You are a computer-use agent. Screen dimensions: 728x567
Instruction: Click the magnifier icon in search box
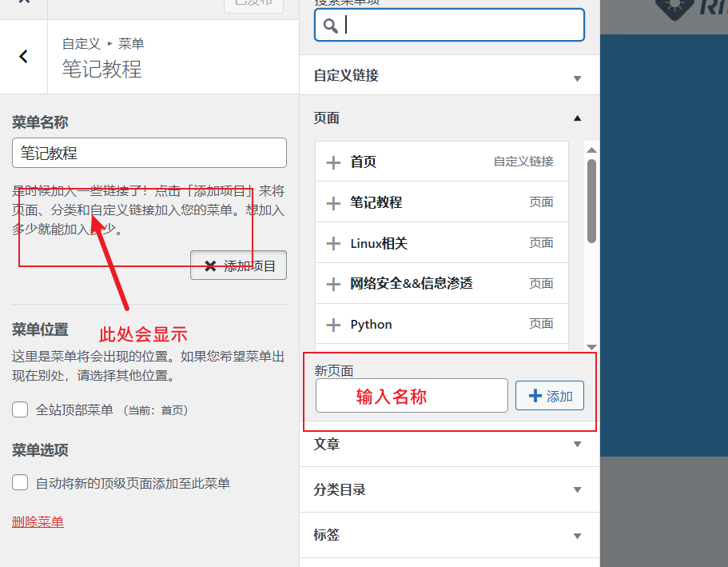coord(330,26)
